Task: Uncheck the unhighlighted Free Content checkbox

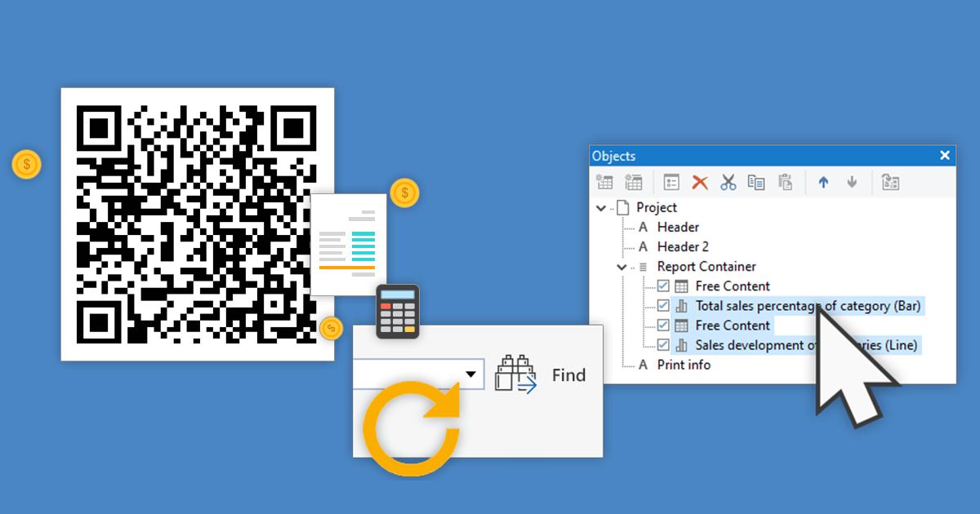Action: coord(663,286)
